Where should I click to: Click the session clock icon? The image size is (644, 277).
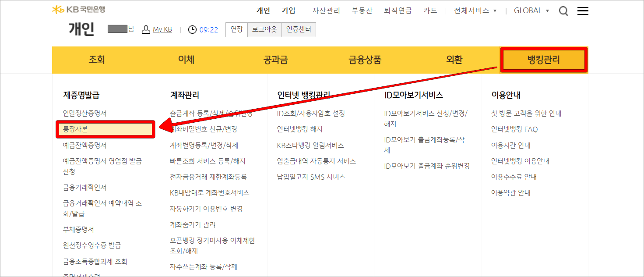click(192, 29)
